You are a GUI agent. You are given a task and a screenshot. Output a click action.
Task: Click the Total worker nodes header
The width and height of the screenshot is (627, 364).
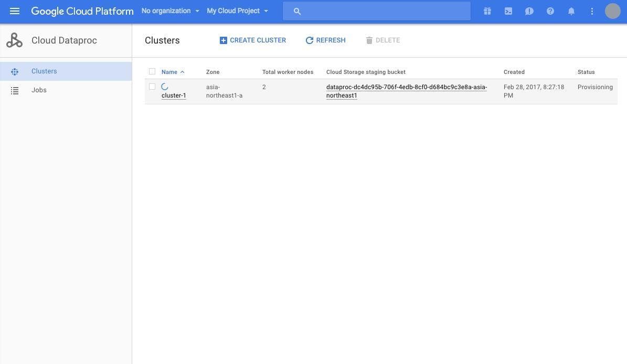tap(288, 72)
